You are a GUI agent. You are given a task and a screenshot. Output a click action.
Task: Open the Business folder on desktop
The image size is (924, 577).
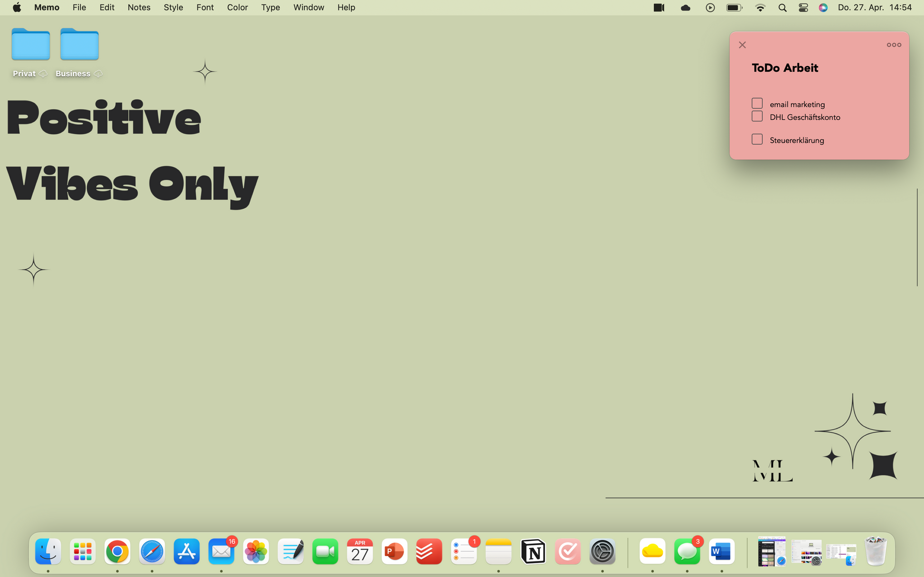pyautogui.click(x=79, y=45)
